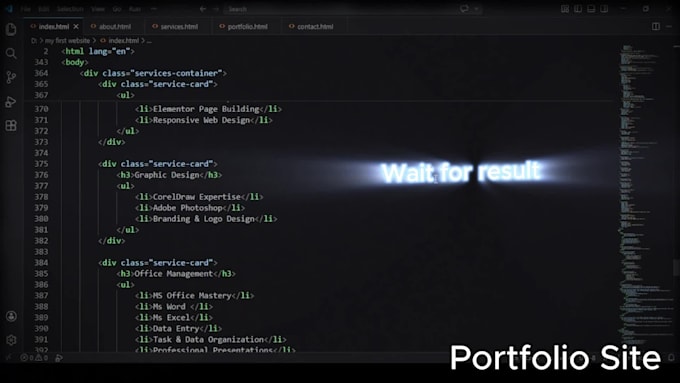
Task: Open the Selection menu
Action: [x=70, y=9]
